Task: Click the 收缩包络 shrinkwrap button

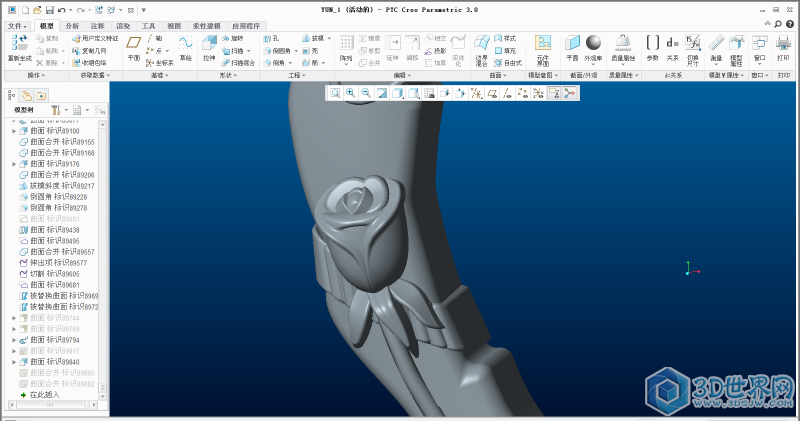Action: pos(89,63)
